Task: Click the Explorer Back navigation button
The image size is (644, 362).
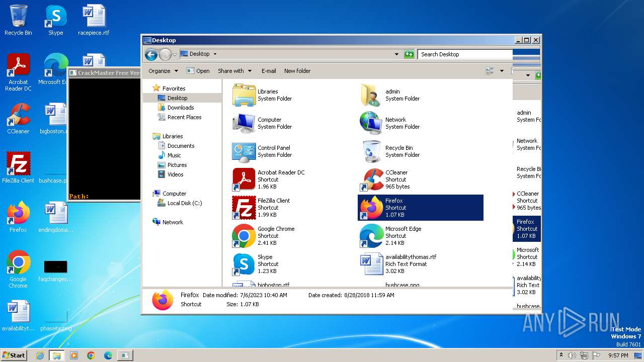Action: pyautogui.click(x=151, y=54)
